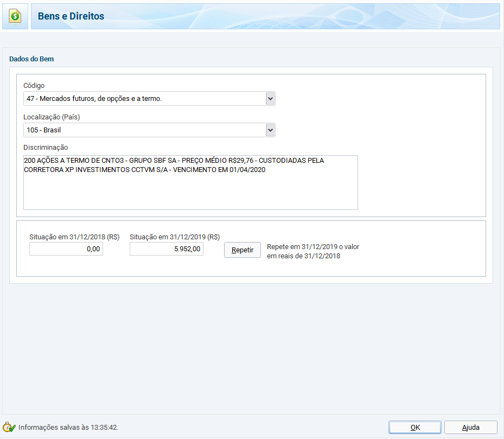Click the Repetir explanation text

313,251
